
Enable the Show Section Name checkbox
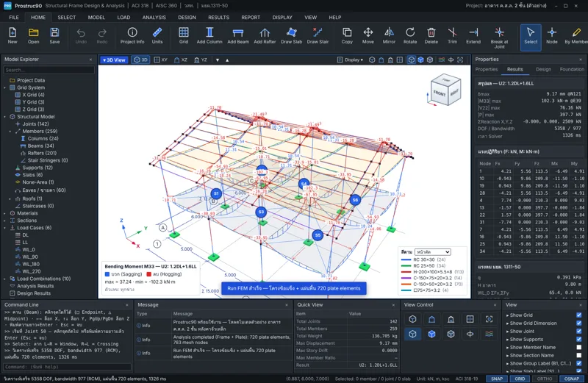pyautogui.click(x=579, y=355)
